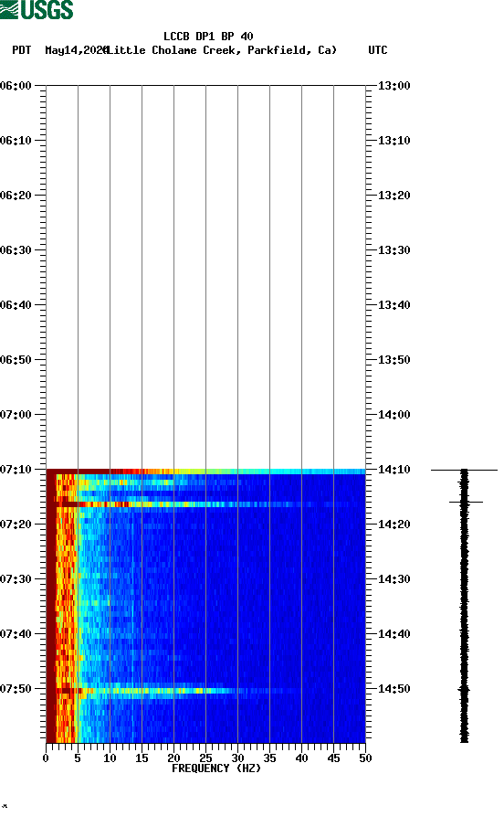Select the title 'LCCB DP1 BP 40'

coord(208,37)
